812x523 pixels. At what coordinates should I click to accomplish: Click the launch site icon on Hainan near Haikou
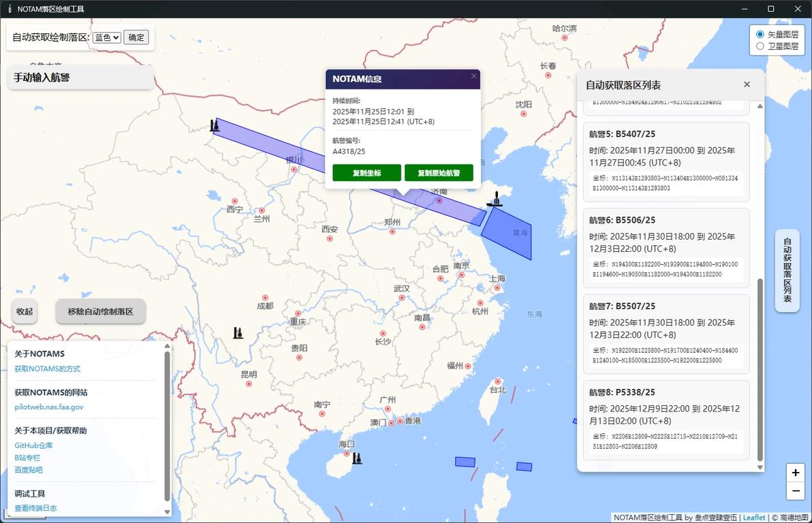point(357,458)
